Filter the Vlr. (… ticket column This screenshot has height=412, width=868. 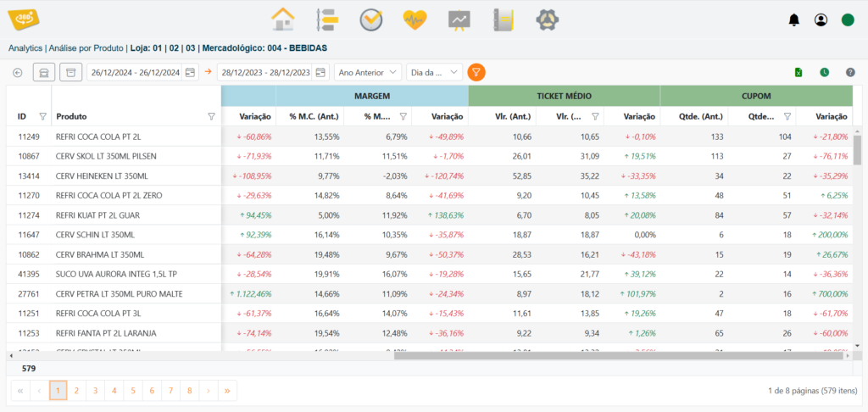click(x=595, y=116)
